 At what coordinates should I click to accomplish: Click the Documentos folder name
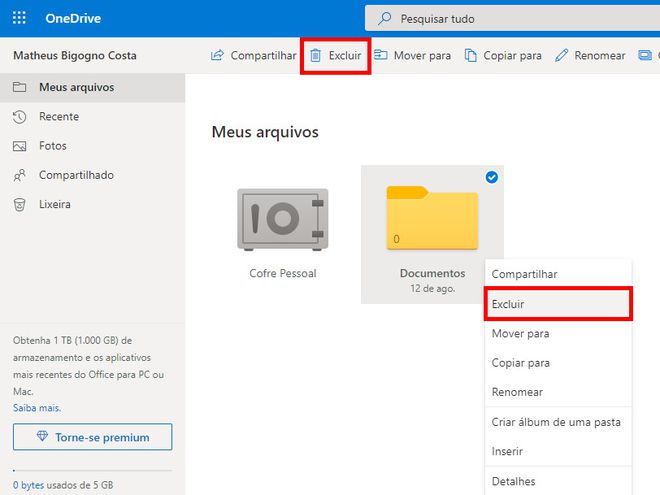[432, 273]
